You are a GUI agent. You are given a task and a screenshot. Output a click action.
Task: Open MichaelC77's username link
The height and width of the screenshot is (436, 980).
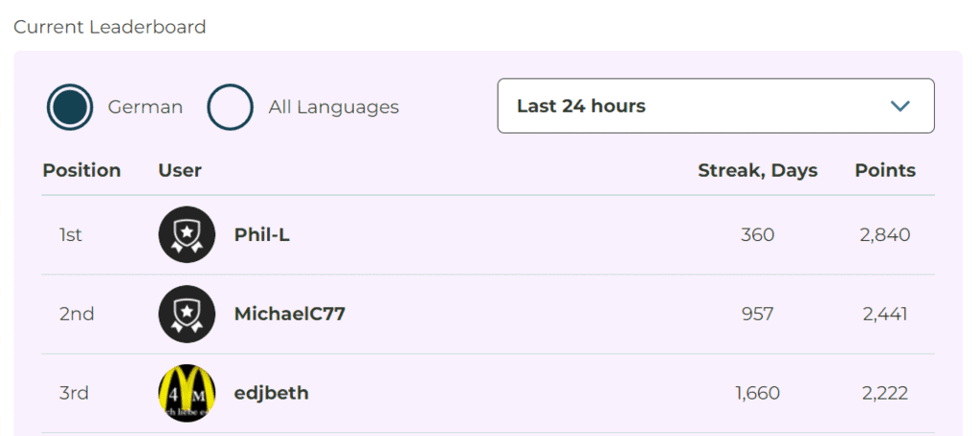tap(289, 314)
